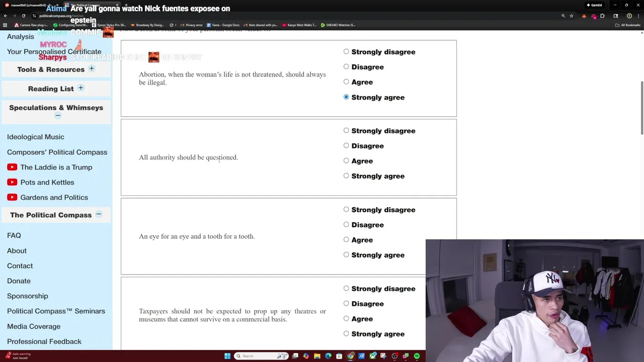Screen dimensions: 644x362
Task: Open Chrome extensions puzzle menu
Action: pos(602,16)
